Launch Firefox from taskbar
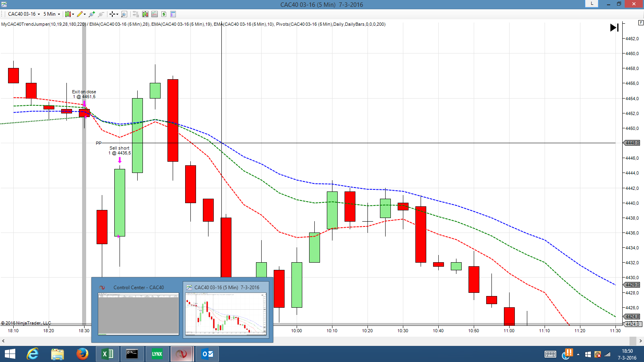 click(83, 354)
